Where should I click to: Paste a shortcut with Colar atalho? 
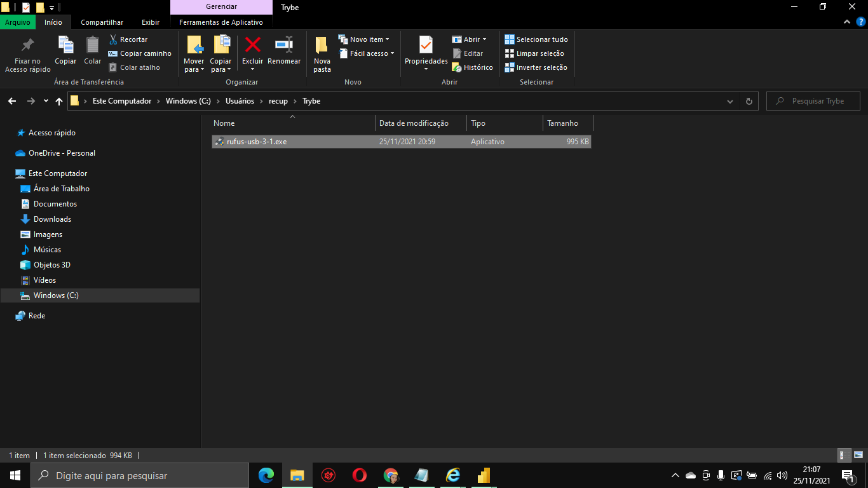tap(134, 67)
